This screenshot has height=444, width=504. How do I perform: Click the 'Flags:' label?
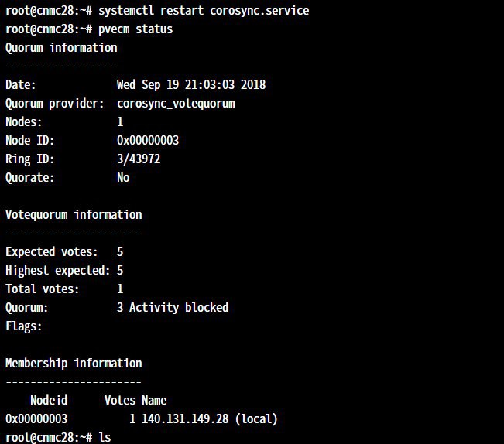(24, 326)
